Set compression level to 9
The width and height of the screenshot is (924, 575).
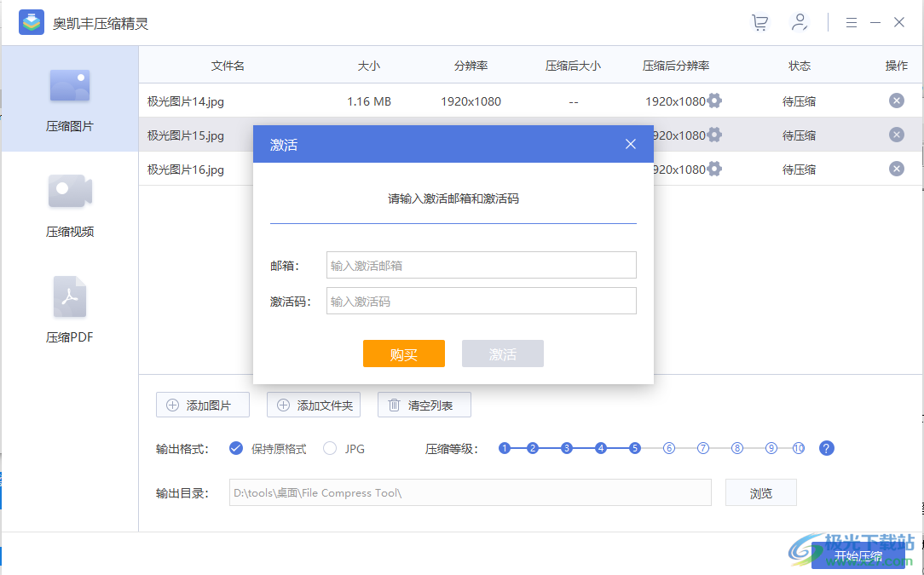pos(771,448)
